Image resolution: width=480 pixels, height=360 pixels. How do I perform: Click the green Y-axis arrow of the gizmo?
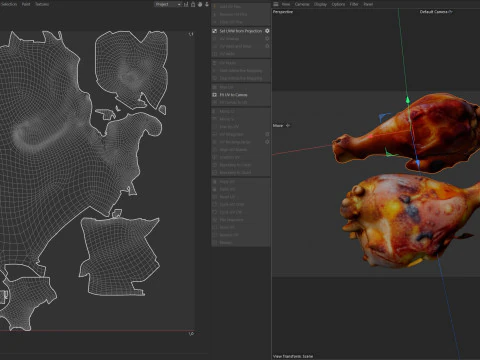click(407, 100)
